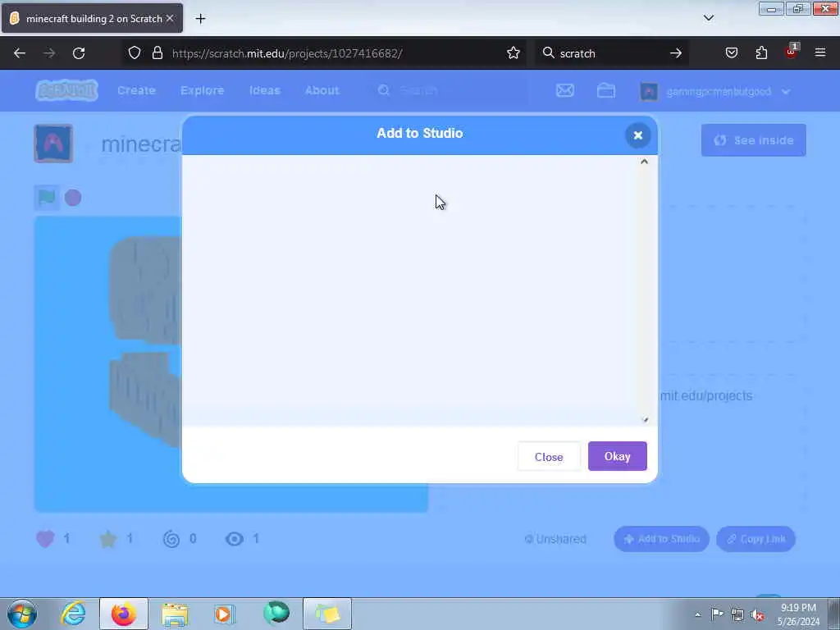
Task: Click the project author avatar thumbnail
Action: coord(53,144)
